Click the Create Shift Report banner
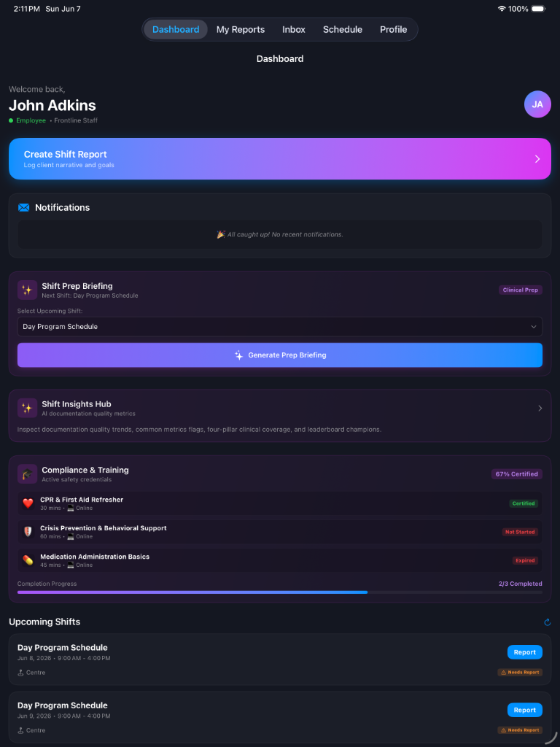The height and width of the screenshot is (747, 560). [x=280, y=158]
